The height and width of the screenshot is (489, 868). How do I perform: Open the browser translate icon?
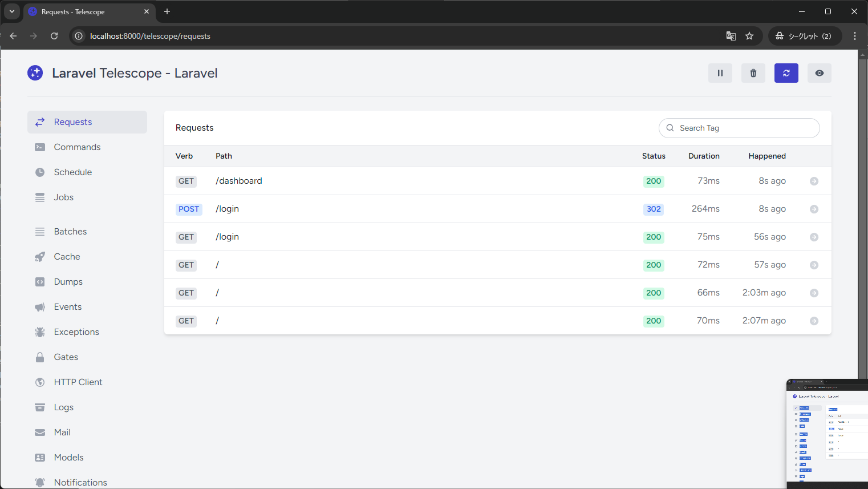coord(731,36)
